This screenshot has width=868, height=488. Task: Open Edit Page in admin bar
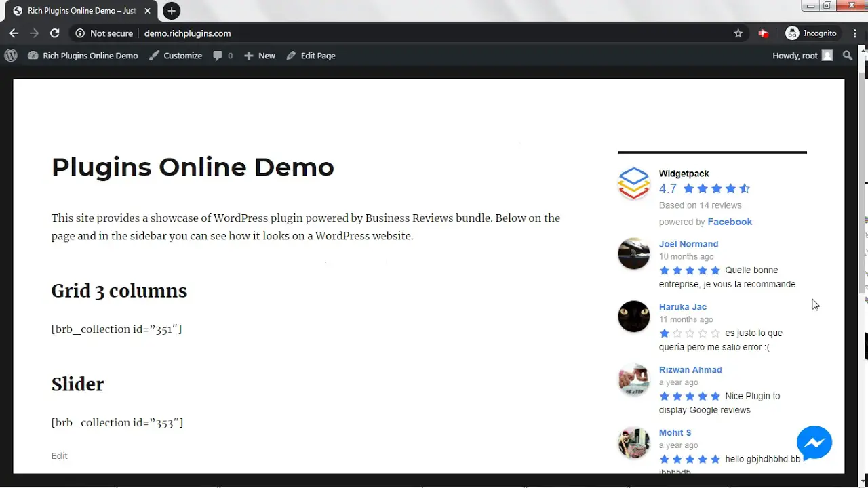pyautogui.click(x=311, y=56)
